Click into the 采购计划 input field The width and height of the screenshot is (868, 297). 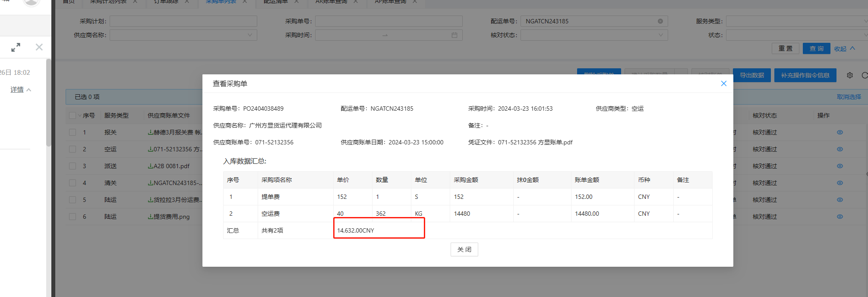183,21
